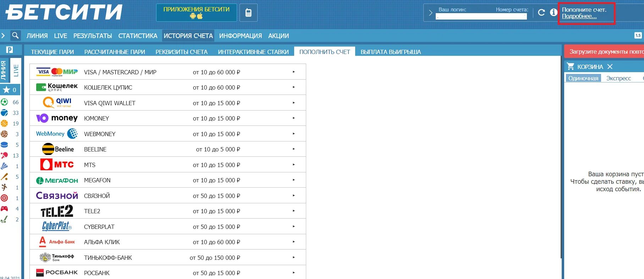Expand the VISA QIWI WALLET row arrow
The image size is (644, 279).
pyautogui.click(x=294, y=103)
